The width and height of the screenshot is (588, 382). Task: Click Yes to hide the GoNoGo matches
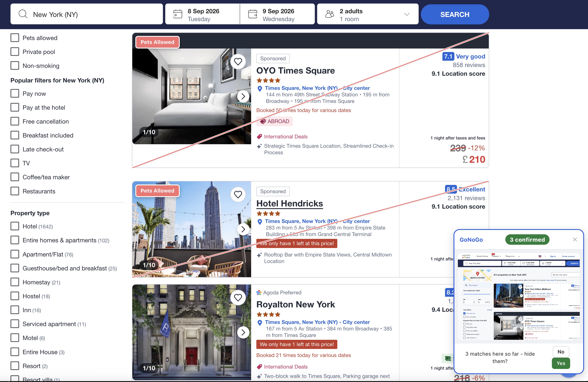tap(561, 363)
